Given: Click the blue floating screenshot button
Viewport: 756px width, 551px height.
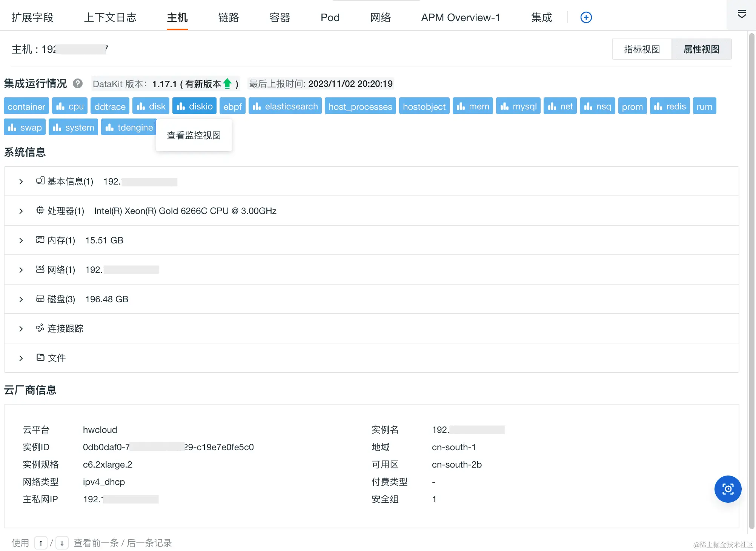Looking at the screenshot, I should tap(728, 489).
